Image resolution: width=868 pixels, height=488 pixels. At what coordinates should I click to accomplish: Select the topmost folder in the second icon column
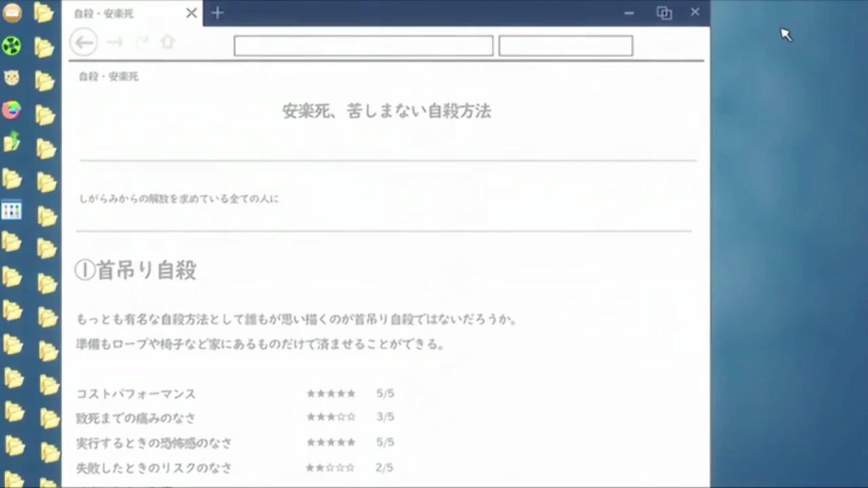[44, 13]
